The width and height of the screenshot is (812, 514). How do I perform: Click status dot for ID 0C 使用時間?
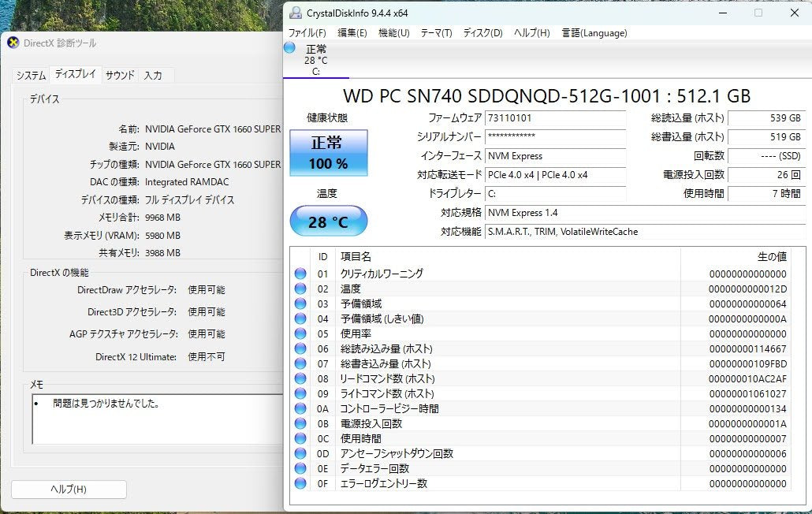pyautogui.click(x=300, y=438)
